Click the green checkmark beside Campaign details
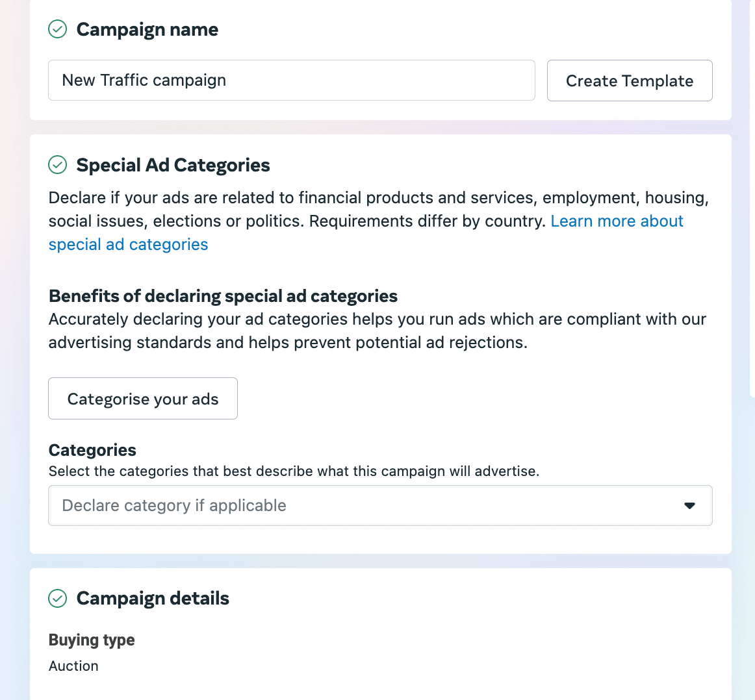 58,599
